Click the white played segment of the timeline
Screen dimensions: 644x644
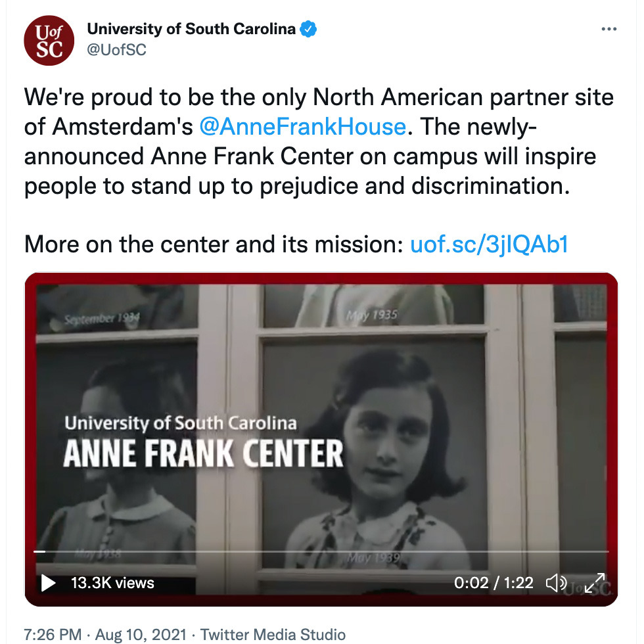pos(39,551)
